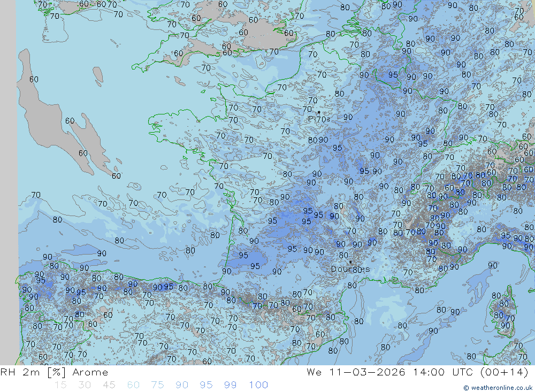535x392 pixels.
Task: Click the Paris city marker dot
Action: pyautogui.click(x=319, y=112)
